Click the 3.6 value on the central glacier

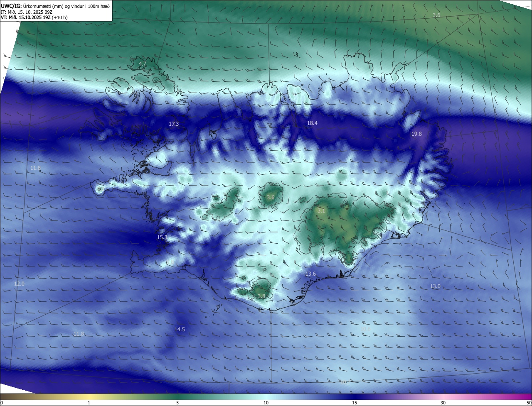pyautogui.click(x=271, y=197)
